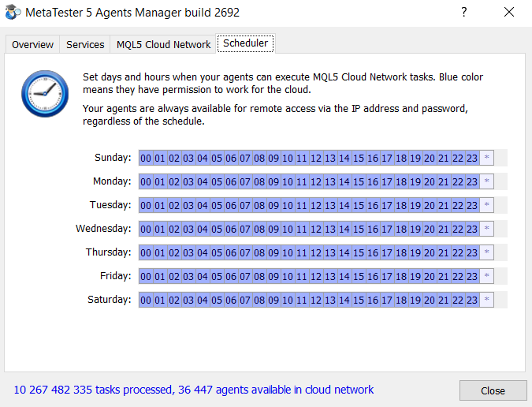
Task: Click the clock scheduler icon
Action: click(x=44, y=94)
